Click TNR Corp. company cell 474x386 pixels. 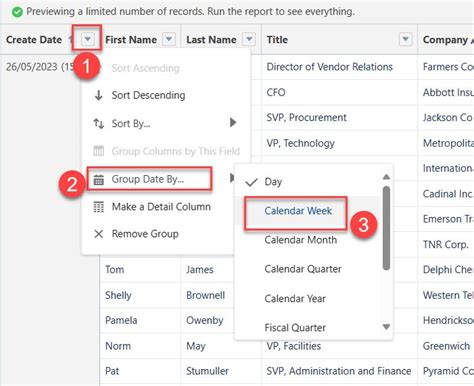coord(446,244)
